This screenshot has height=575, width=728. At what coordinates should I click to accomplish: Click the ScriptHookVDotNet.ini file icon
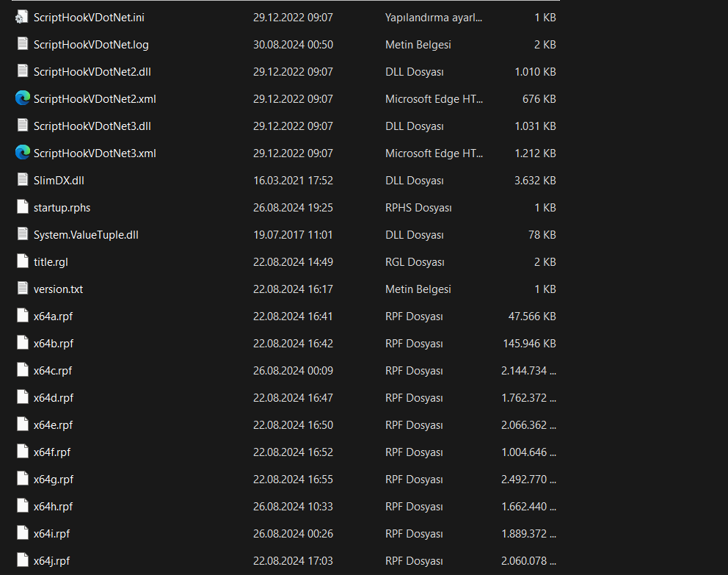22,17
